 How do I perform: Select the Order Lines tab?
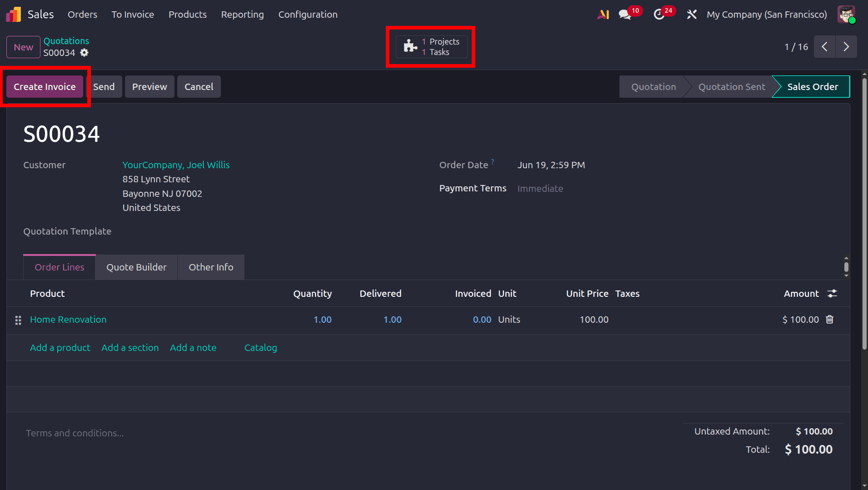(x=60, y=267)
